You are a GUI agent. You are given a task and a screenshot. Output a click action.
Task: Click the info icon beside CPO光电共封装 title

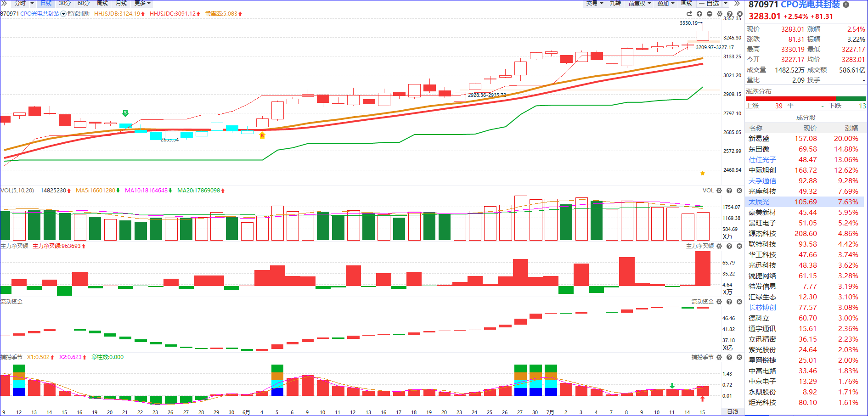click(x=846, y=5)
